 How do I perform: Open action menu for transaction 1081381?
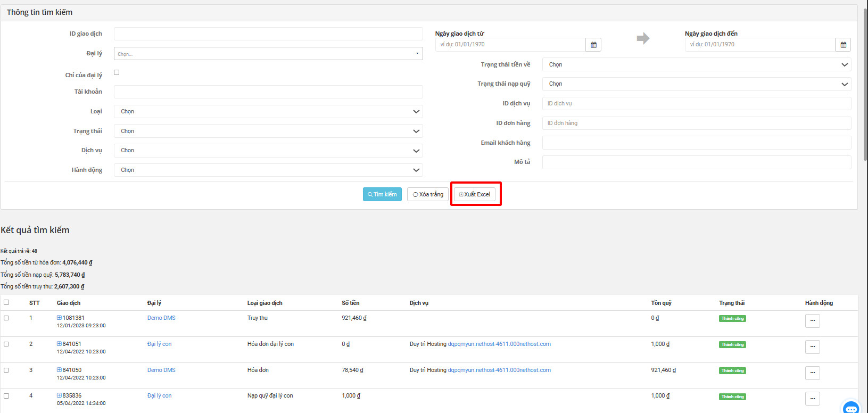tap(812, 321)
